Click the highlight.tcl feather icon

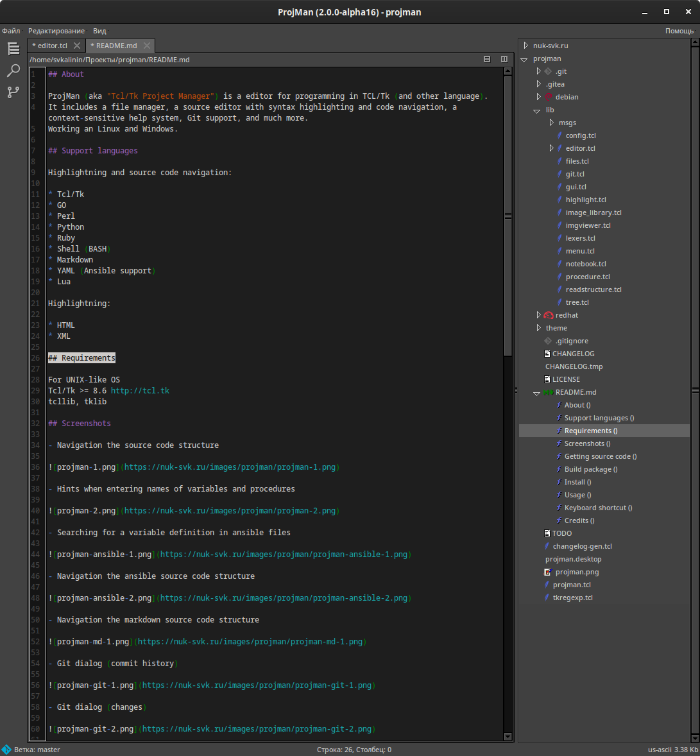click(x=559, y=199)
